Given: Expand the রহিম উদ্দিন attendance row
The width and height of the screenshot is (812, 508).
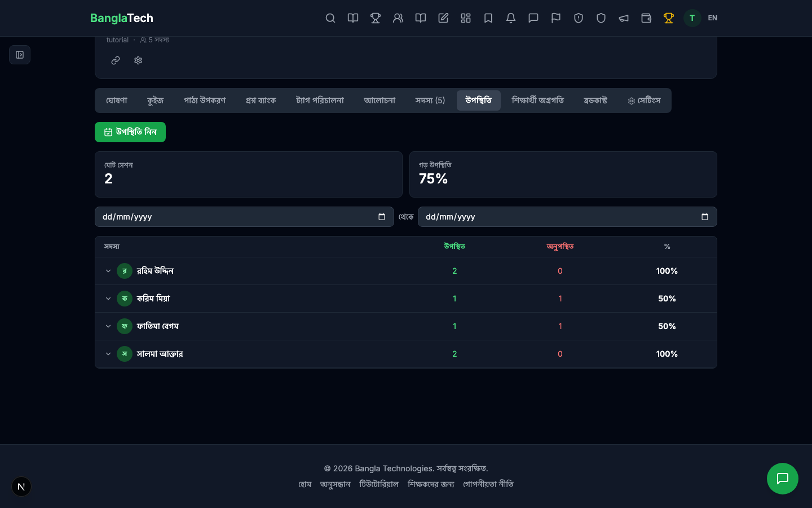Looking at the screenshot, I should point(108,271).
